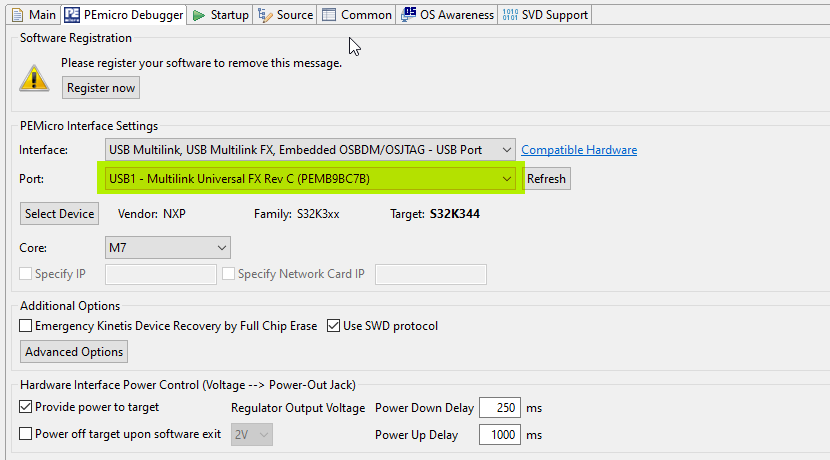Toggle the Specify IP checkbox
830x460 pixels.
25,274
